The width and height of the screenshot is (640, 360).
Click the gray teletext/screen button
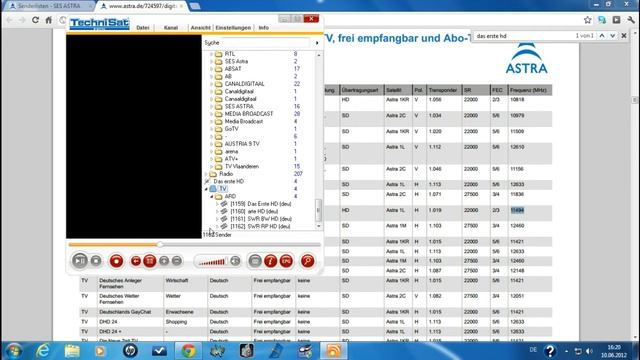(x=255, y=261)
